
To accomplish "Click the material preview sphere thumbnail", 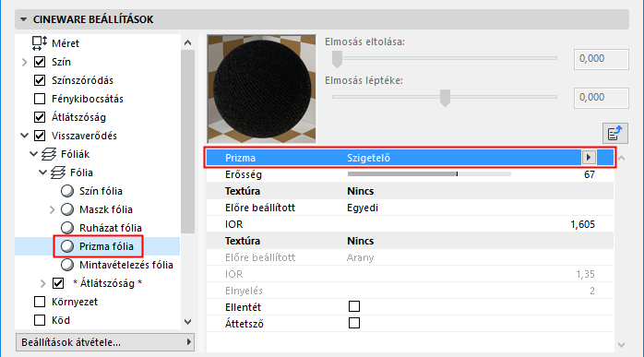I will (x=262, y=89).
